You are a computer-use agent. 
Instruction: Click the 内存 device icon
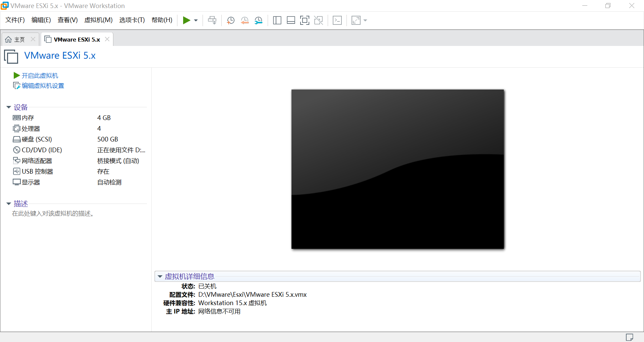pos(17,118)
